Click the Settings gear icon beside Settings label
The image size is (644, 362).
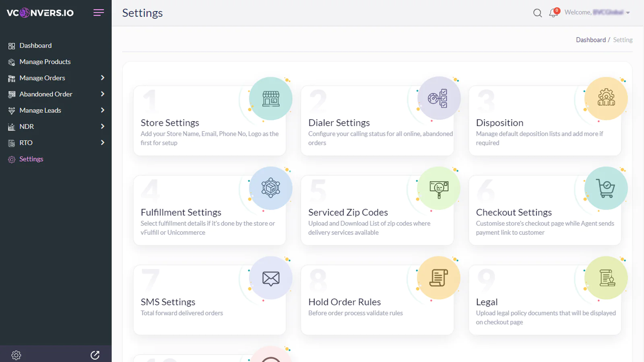12,159
